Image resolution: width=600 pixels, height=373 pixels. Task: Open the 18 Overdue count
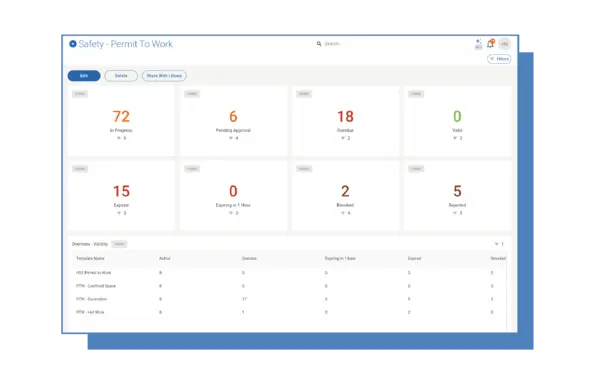pos(345,116)
